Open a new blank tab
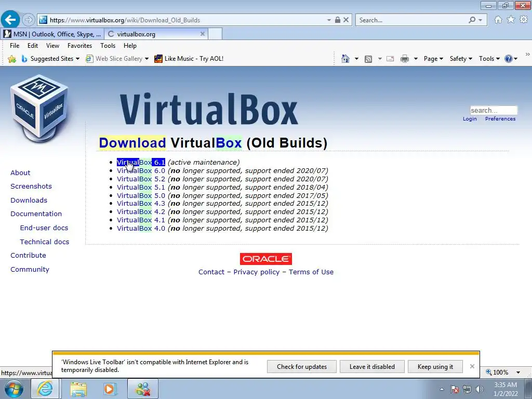532x399 pixels. click(215, 34)
